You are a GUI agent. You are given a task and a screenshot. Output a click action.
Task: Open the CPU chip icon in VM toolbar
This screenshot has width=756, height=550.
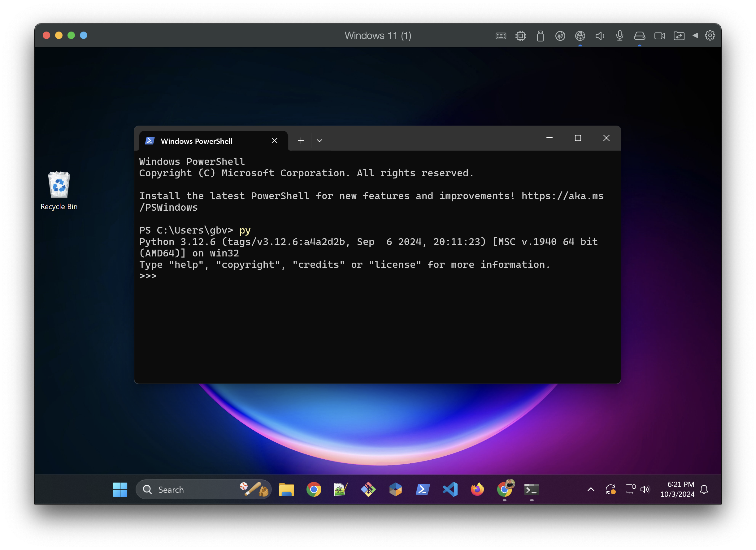click(520, 36)
